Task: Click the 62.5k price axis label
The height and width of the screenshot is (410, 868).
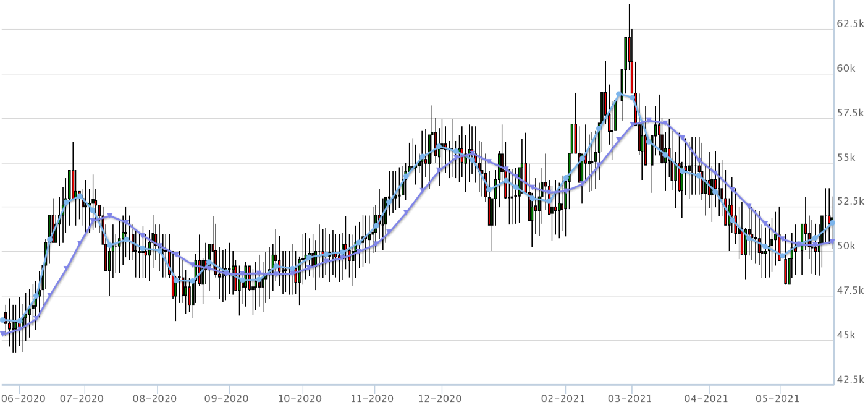Action: (851, 23)
